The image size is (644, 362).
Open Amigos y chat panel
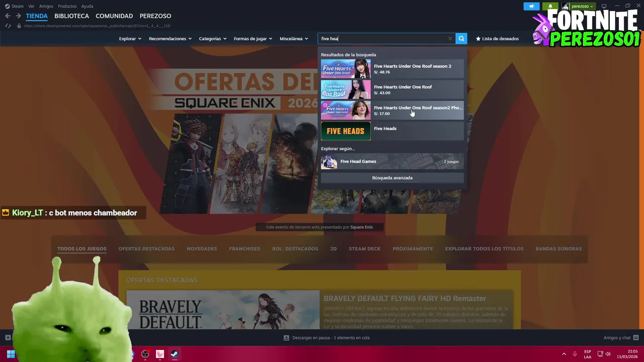(621, 338)
